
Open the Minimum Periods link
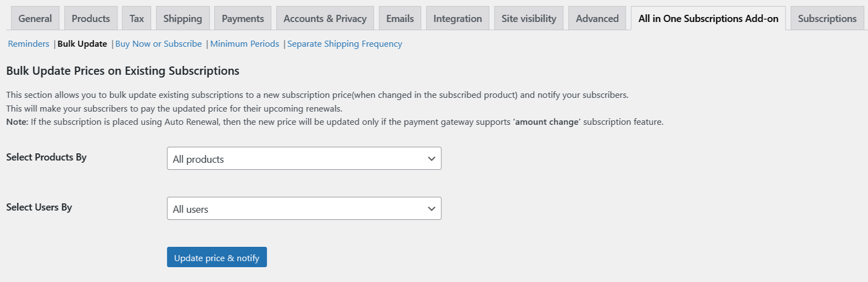(x=245, y=44)
